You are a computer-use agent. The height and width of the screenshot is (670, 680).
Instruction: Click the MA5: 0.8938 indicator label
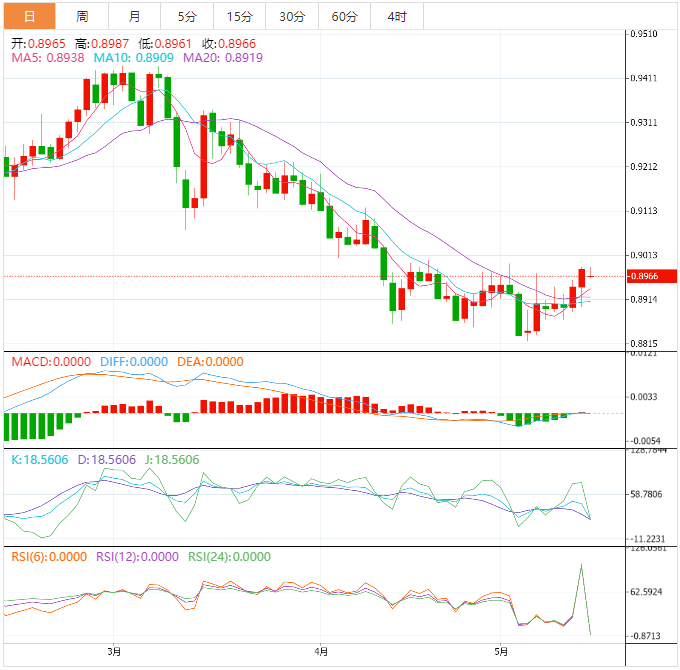click(x=49, y=59)
